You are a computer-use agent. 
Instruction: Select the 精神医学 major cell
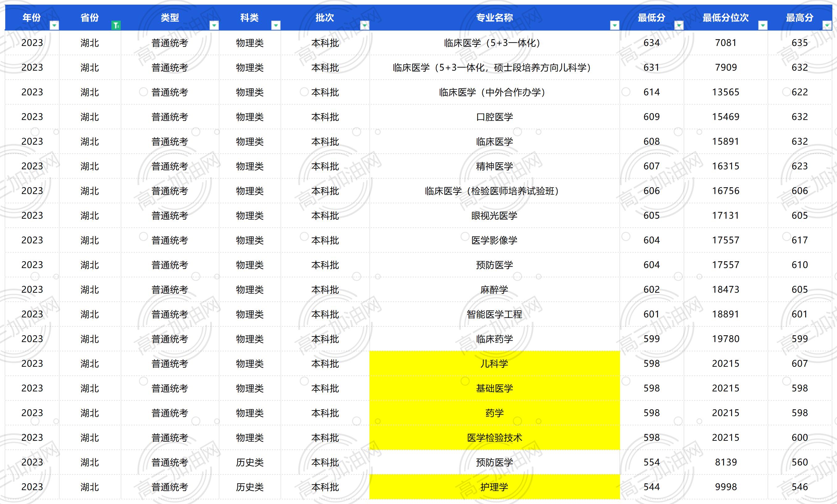(x=495, y=166)
